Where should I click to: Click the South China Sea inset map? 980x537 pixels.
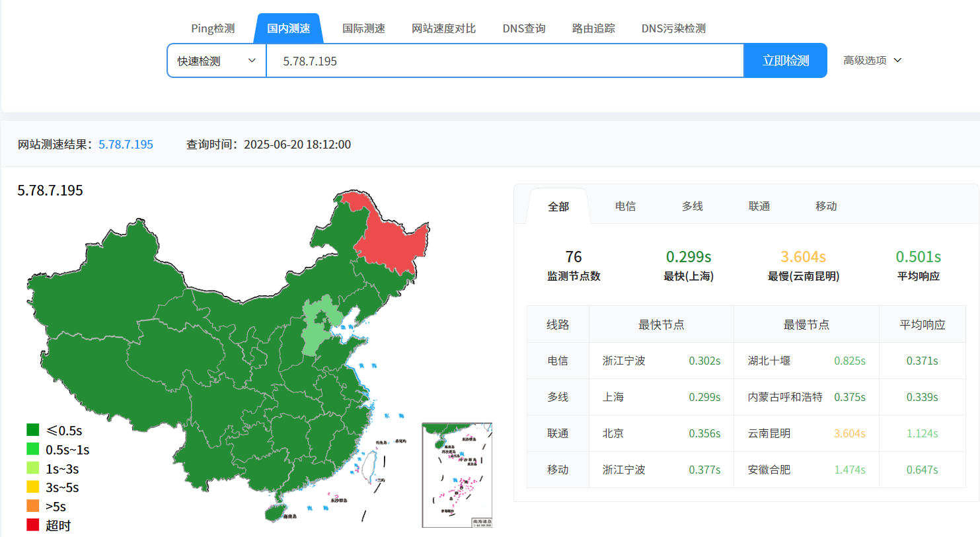click(457, 476)
